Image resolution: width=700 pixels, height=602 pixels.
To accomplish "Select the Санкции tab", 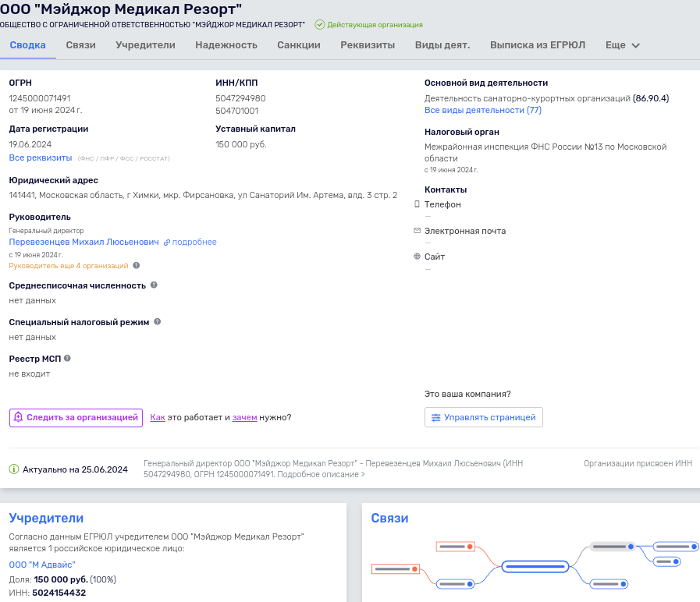I will (299, 45).
